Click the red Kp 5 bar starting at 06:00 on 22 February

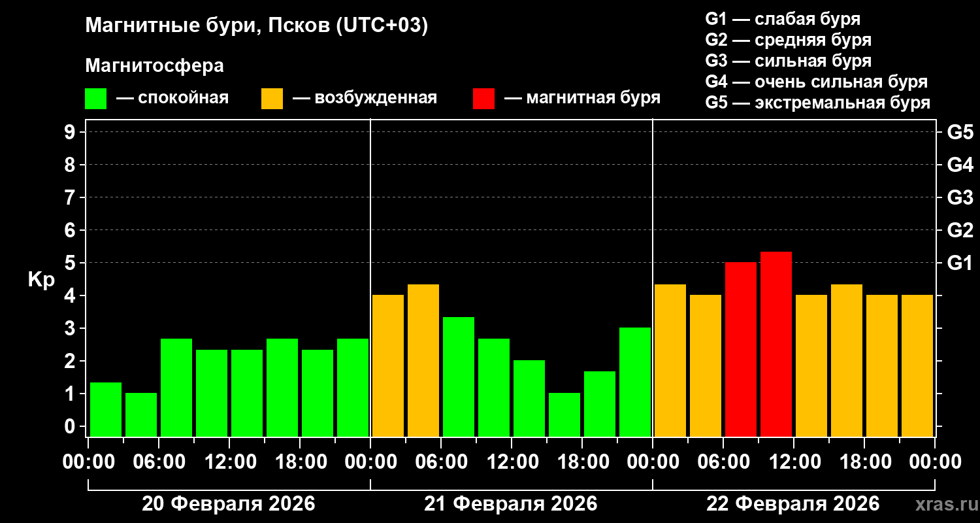point(741,349)
